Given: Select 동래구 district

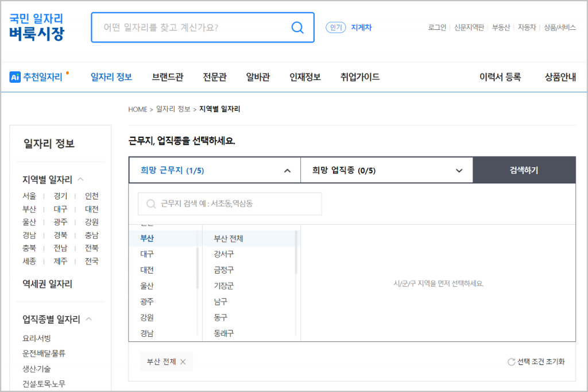Looking at the screenshot, I should point(224,333).
